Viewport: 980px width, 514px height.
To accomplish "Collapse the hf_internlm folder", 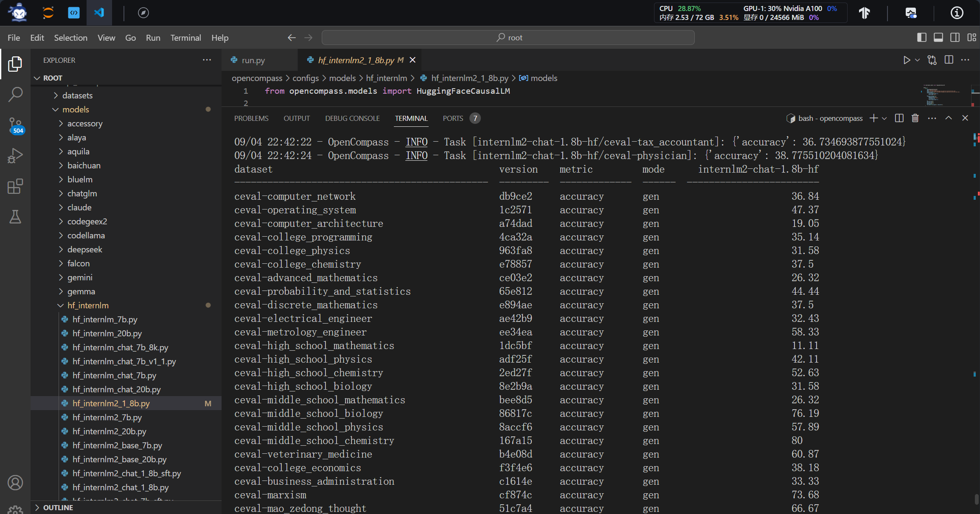I will (88, 305).
